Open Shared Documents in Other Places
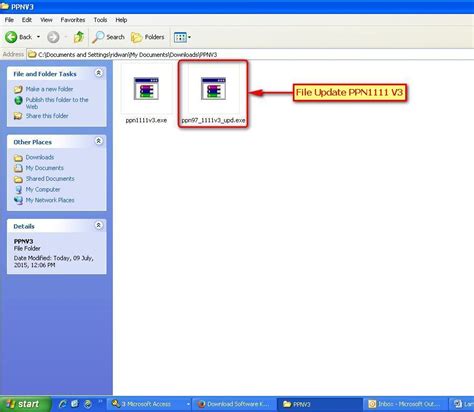The image size is (474, 412). pos(50,179)
